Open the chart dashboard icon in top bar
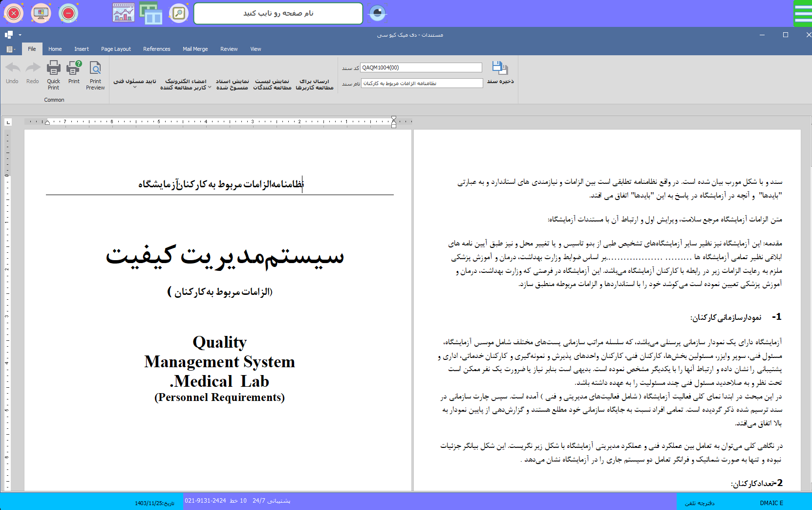The width and height of the screenshot is (812, 510). (123, 13)
